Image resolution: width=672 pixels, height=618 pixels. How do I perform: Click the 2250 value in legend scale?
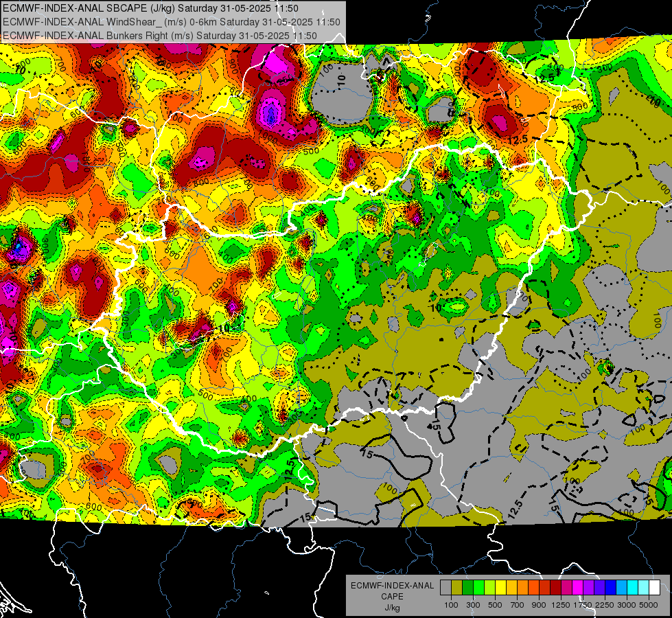[x=605, y=605]
